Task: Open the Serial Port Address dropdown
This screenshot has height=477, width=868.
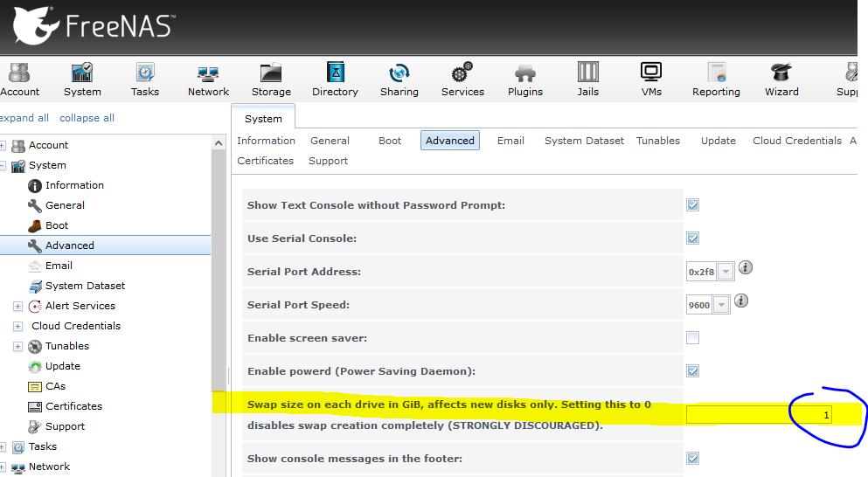Action: coord(726,272)
